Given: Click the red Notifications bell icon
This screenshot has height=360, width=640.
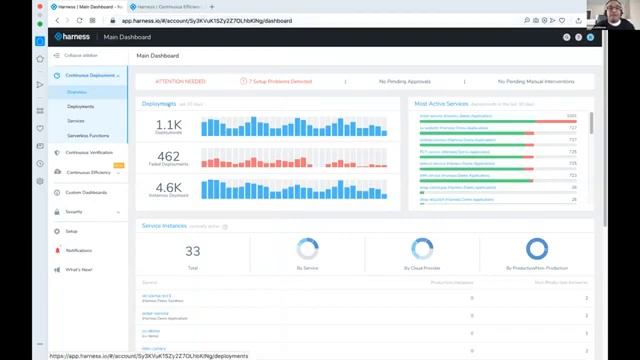Looking at the screenshot, I should (57, 250).
